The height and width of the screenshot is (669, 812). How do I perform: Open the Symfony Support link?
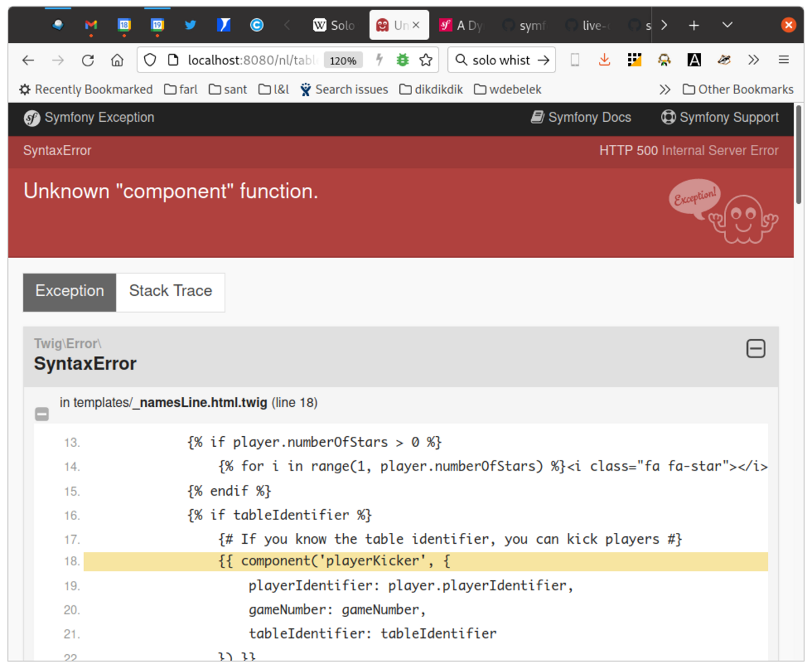[x=720, y=118]
